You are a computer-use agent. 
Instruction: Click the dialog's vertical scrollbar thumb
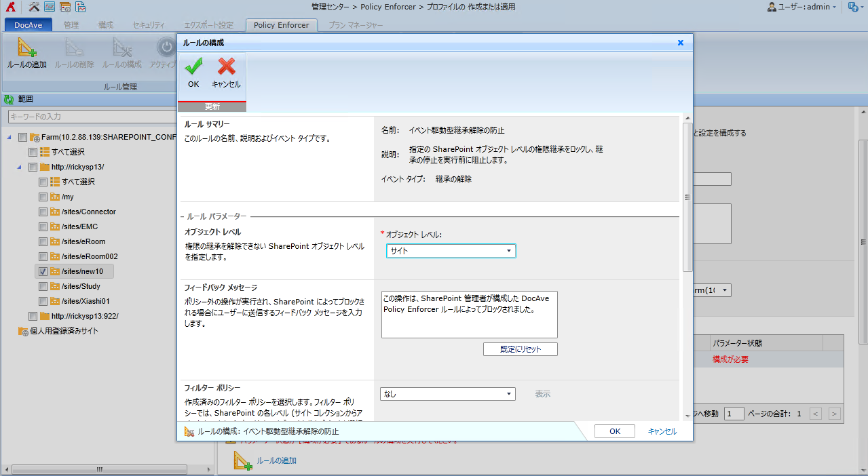(x=687, y=197)
